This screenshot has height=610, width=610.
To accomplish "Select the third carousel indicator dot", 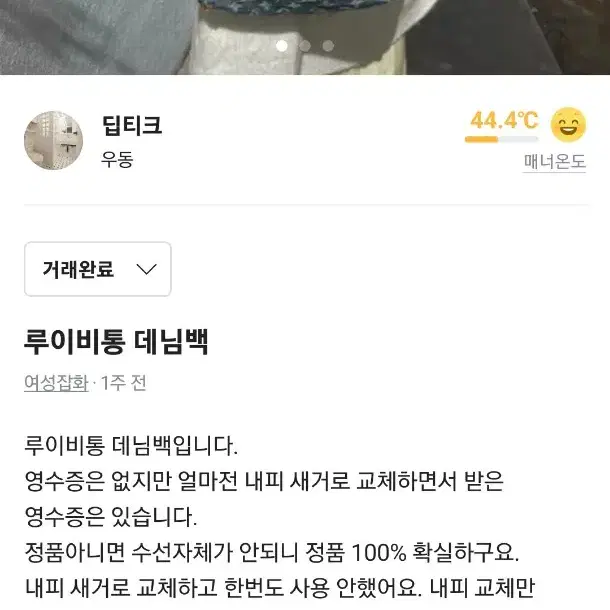I will click(x=328, y=46).
